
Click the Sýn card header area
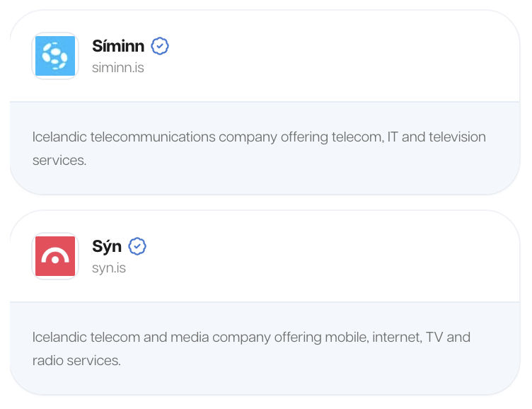(x=265, y=256)
